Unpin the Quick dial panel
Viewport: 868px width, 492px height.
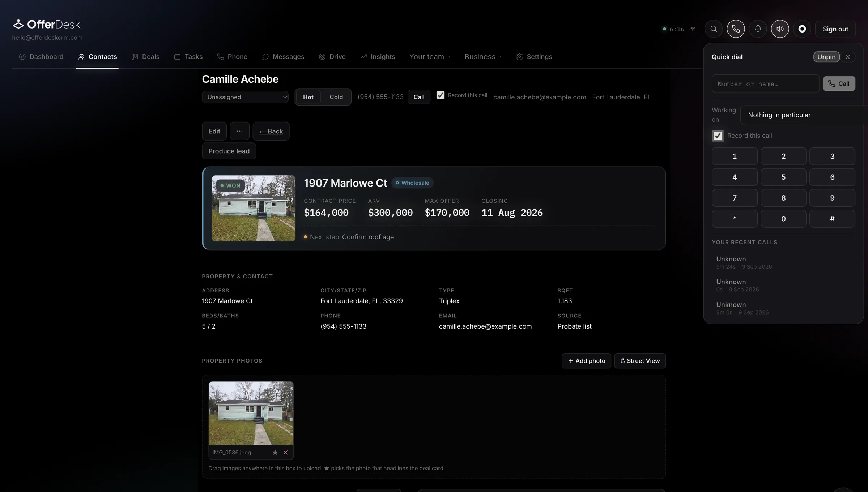point(826,57)
